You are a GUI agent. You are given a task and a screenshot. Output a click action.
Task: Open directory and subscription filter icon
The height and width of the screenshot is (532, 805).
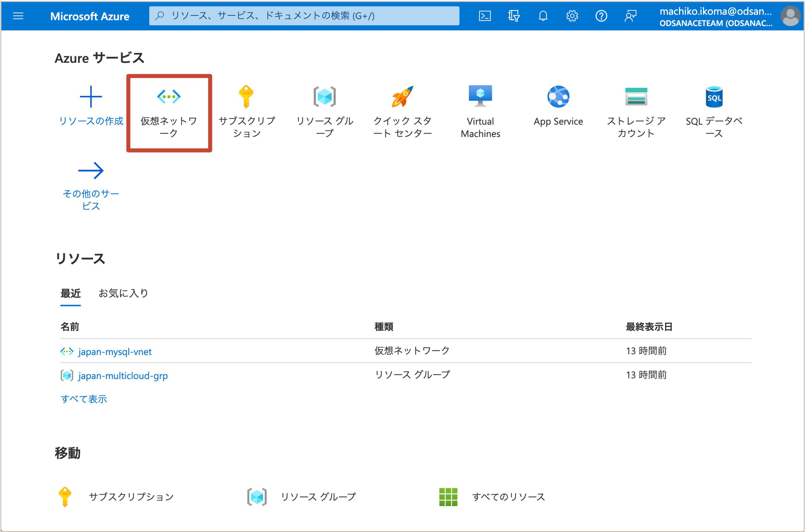tap(514, 16)
